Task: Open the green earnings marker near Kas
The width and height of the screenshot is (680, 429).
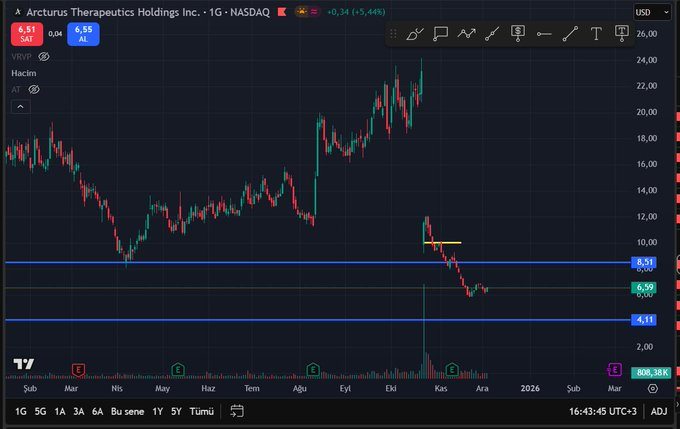Action: pos(452,370)
